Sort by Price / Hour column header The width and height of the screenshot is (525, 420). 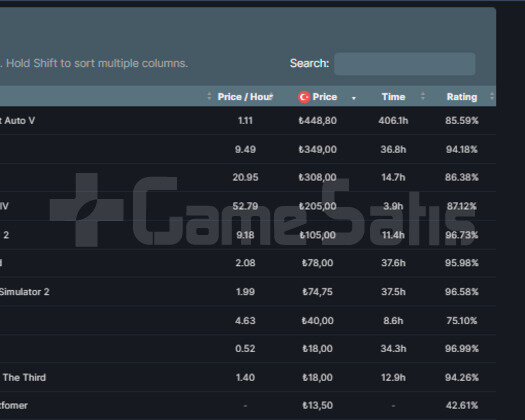[245, 97]
